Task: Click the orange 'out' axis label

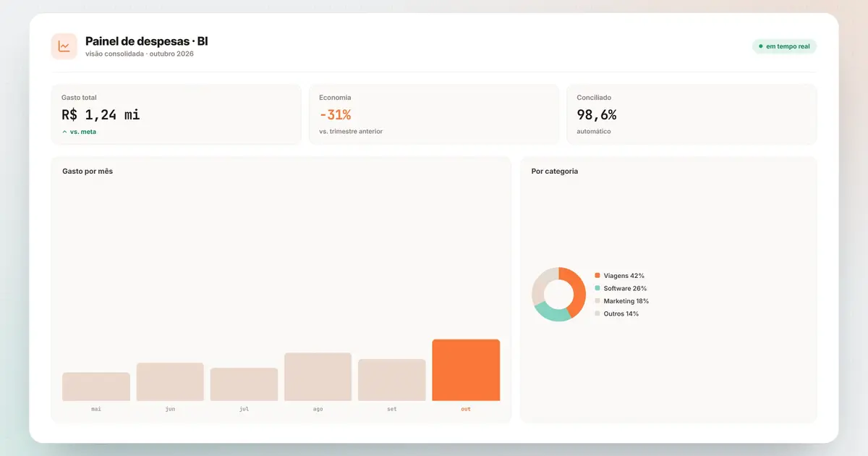Action: tap(466, 409)
